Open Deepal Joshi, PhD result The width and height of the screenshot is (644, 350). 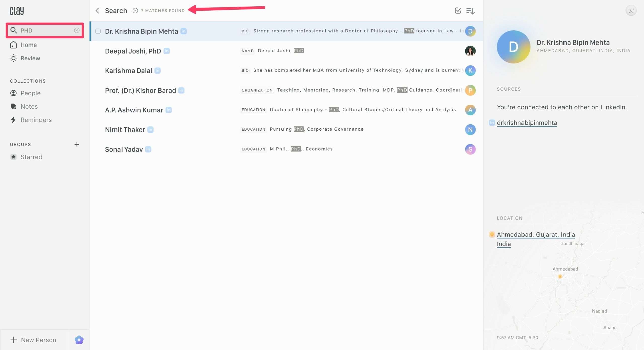(x=286, y=51)
